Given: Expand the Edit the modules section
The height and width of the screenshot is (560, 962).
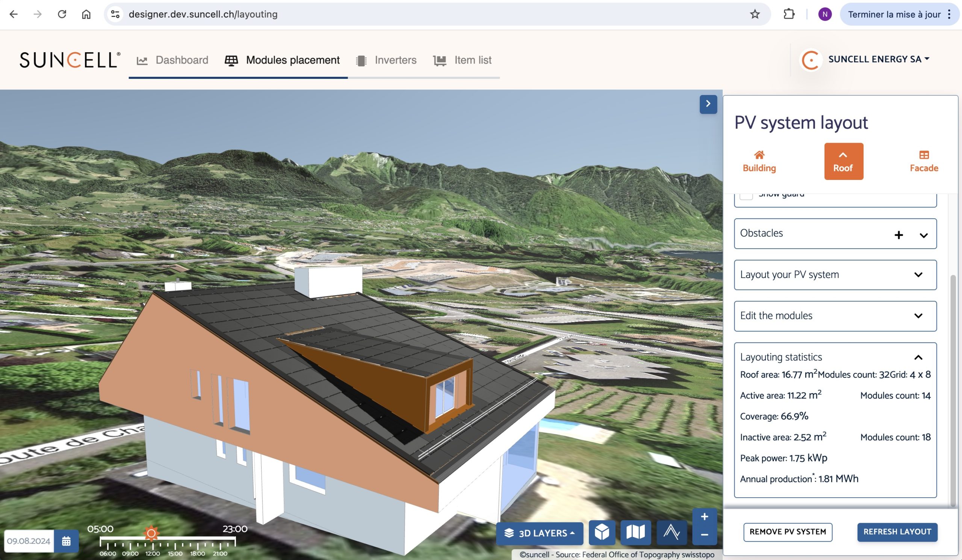Looking at the screenshot, I should point(918,316).
